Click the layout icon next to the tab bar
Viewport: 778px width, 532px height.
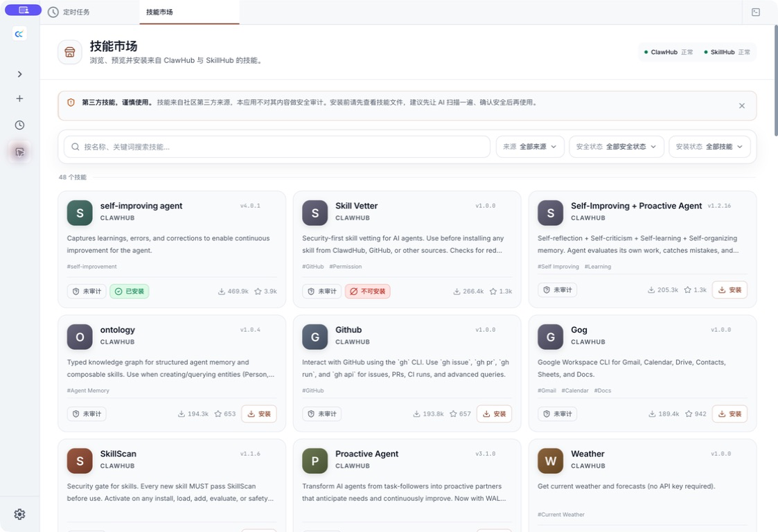(x=756, y=12)
